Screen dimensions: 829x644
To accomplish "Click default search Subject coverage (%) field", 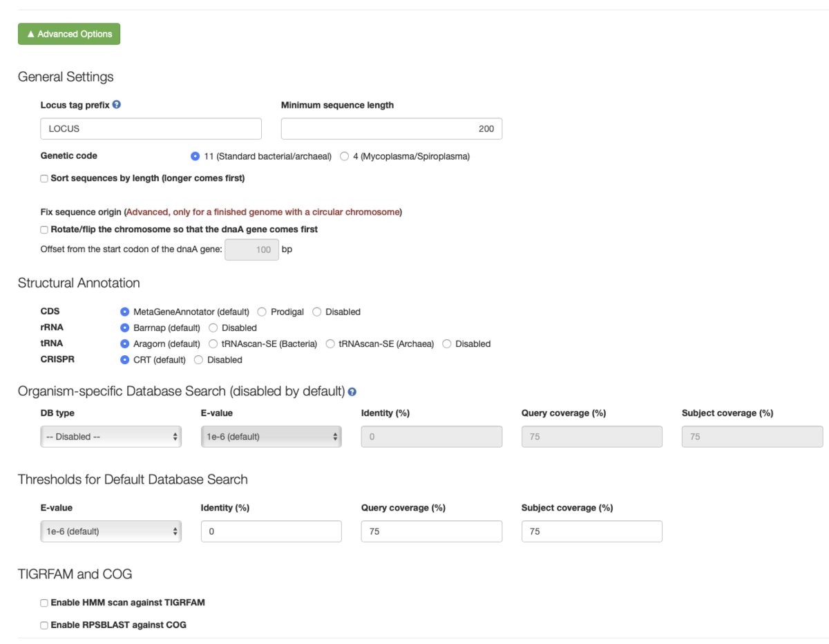I will pos(592,531).
